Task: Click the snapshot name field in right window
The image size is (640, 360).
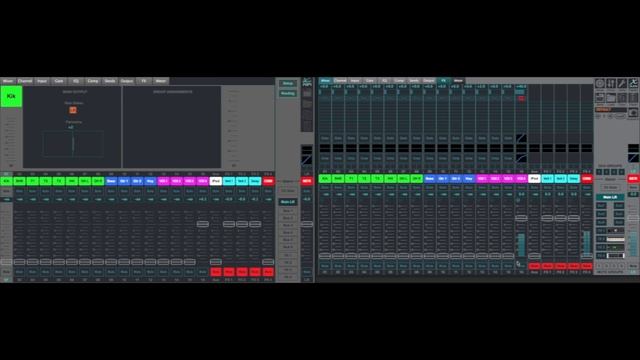Action: (x=611, y=110)
